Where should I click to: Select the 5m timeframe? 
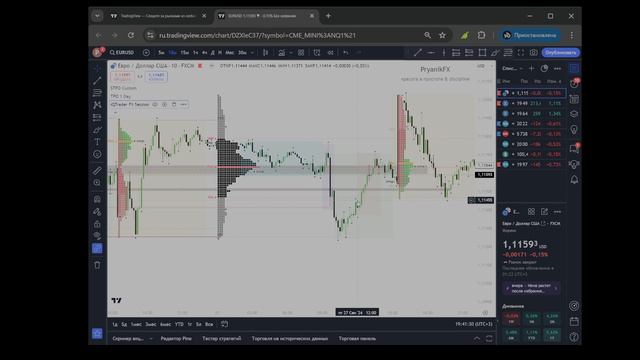(x=161, y=53)
